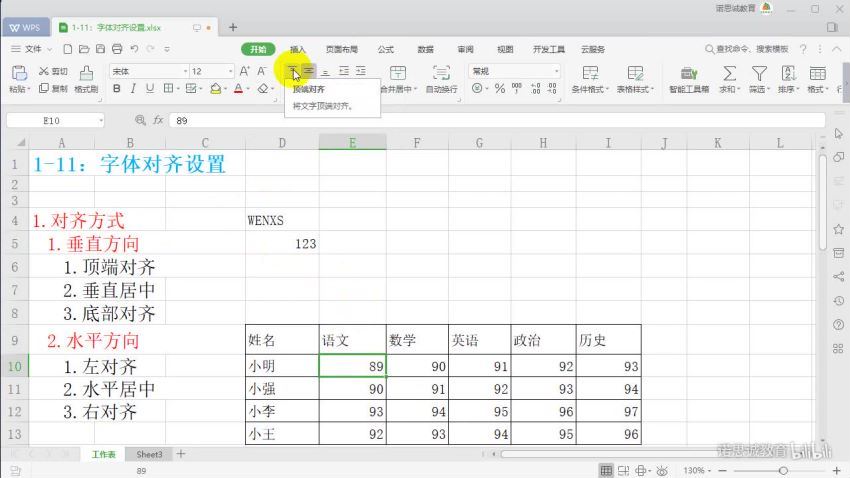
Task: Toggle top align (顶端对齐) button
Action: point(292,71)
